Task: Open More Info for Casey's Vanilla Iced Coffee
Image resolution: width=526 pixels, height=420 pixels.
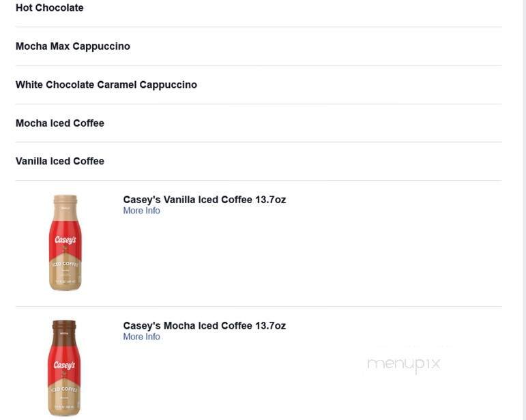Action: tap(141, 211)
